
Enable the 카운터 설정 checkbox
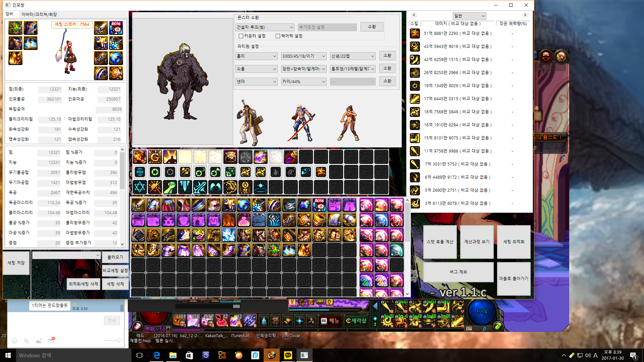click(241, 36)
